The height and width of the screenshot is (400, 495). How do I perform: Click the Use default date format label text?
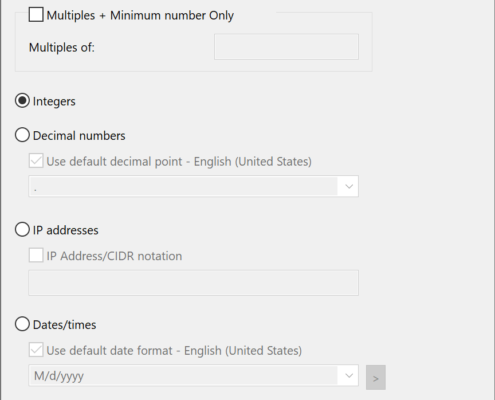[174, 351]
